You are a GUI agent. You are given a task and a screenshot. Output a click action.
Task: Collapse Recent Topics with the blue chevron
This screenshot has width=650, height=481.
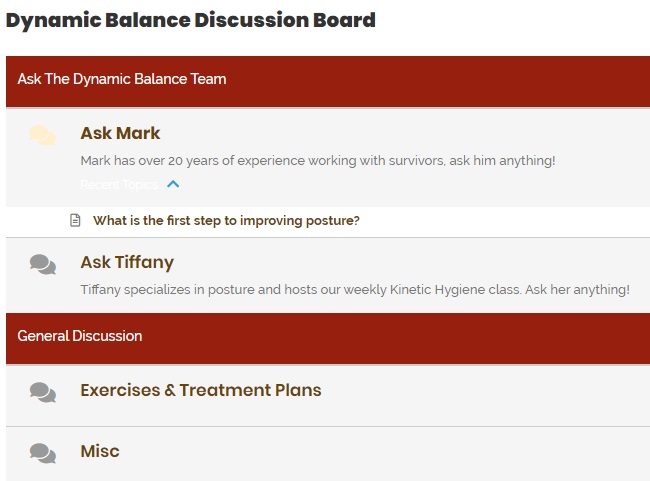[x=173, y=184]
